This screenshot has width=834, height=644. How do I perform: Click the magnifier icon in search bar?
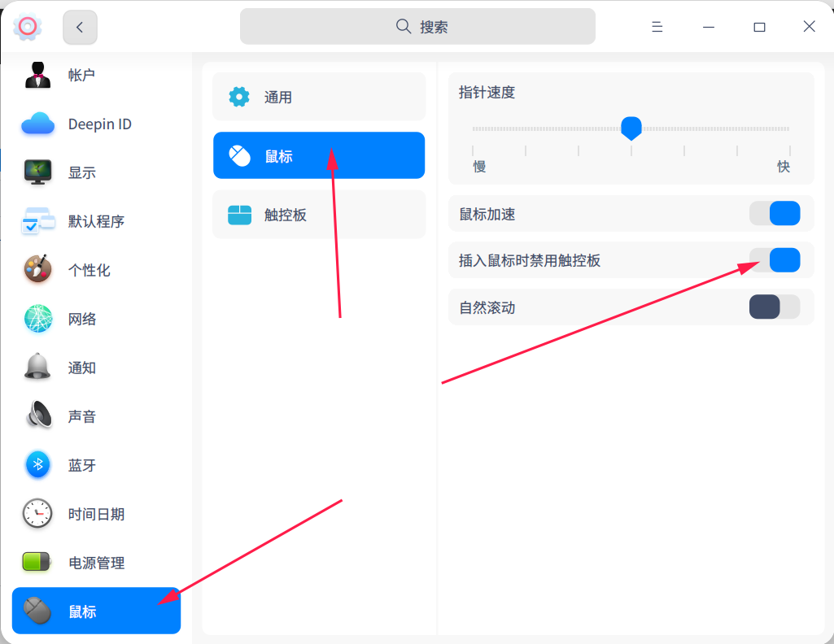pyautogui.click(x=404, y=27)
